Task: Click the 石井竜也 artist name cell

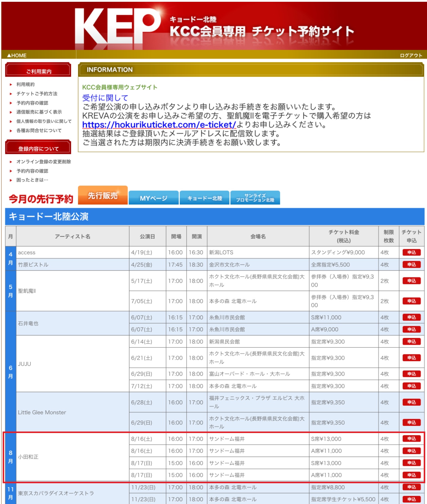Action: coord(73,323)
